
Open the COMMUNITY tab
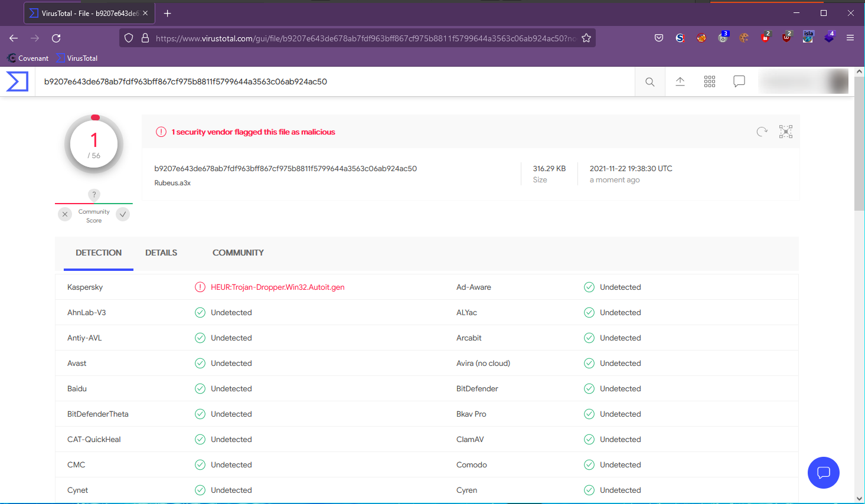point(238,253)
